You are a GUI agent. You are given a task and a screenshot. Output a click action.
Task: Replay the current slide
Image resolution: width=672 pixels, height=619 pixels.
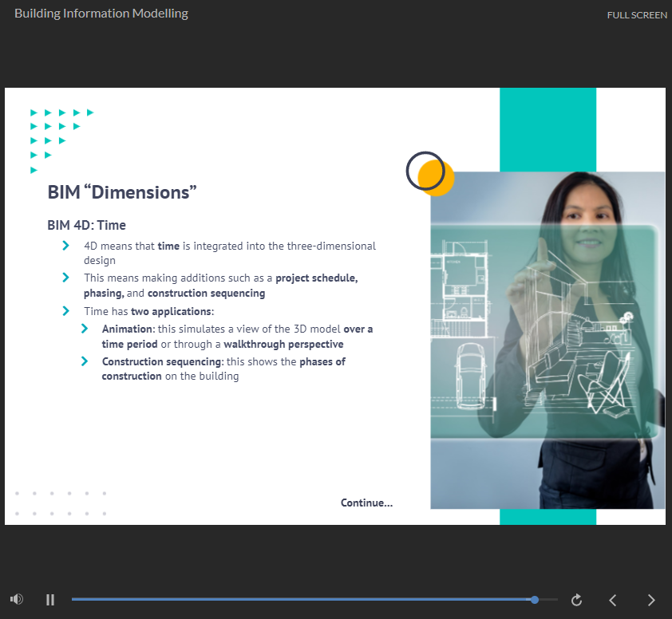[x=577, y=600]
